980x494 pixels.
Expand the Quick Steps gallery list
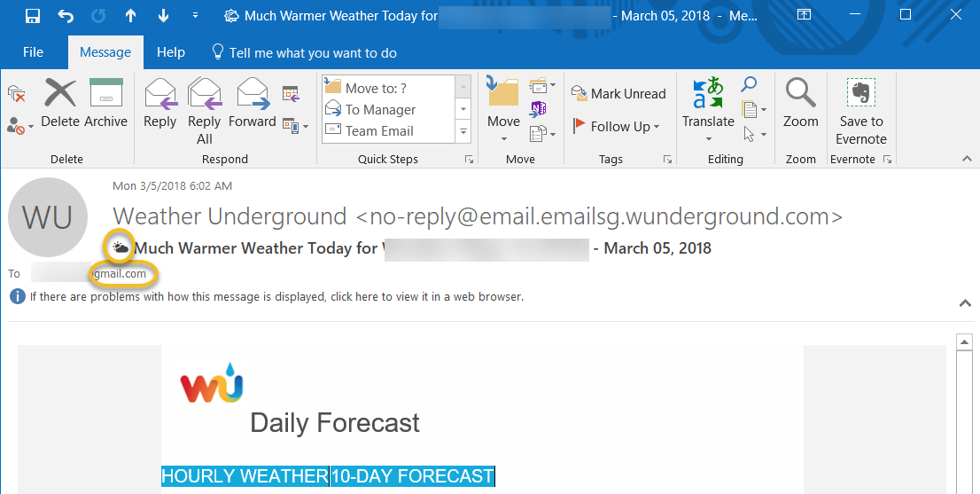click(463, 131)
